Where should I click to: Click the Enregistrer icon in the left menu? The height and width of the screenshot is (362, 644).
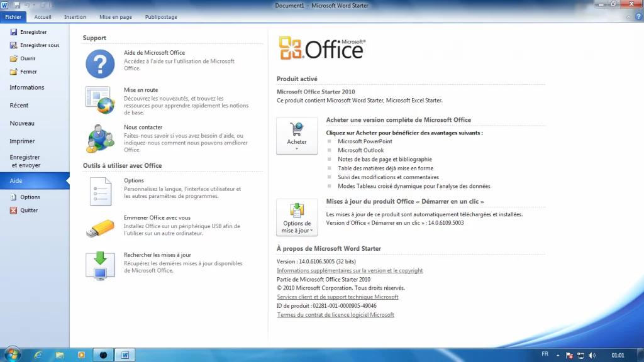[x=14, y=32]
